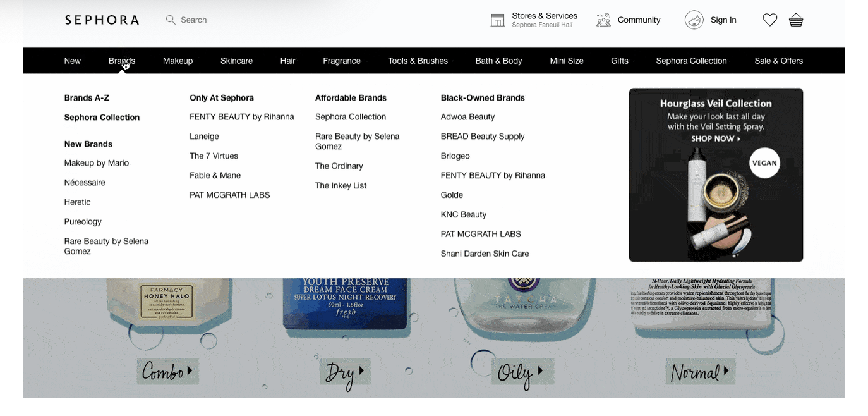The image size is (868, 416).
Task: Open FENTY BEAUTY under Black-Owned Brands
Action: (x=493, y=176)
